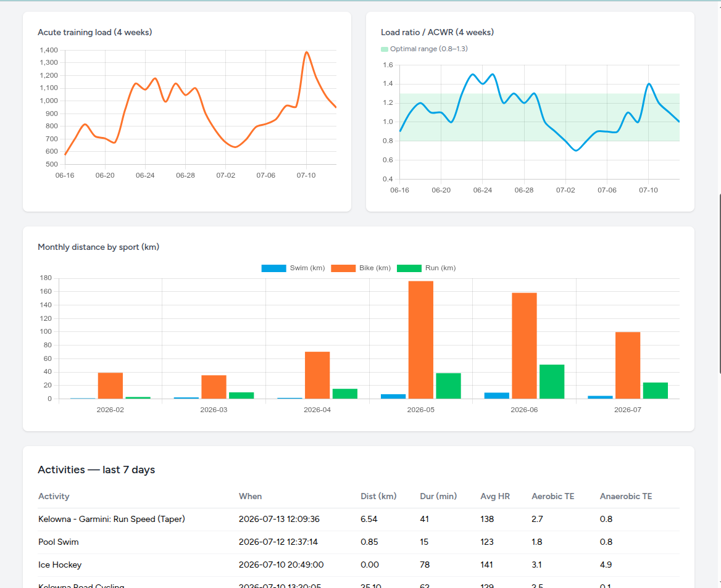Click the timestamp 2026-07-10 20:49:00
Viewport: 721px width, 588px height.
[x=281, y=565]
